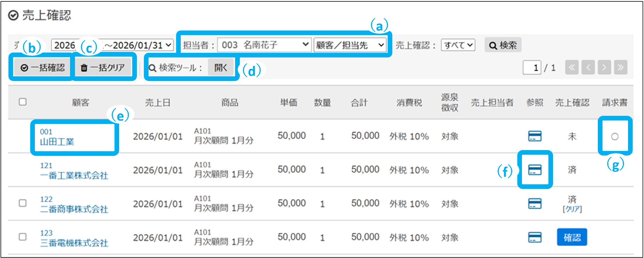Image resolution: width=644 pixels, height=258 pixels.
Task: Open the 売上確認 filter dropdown showing すべて
Action: [458, 45]
